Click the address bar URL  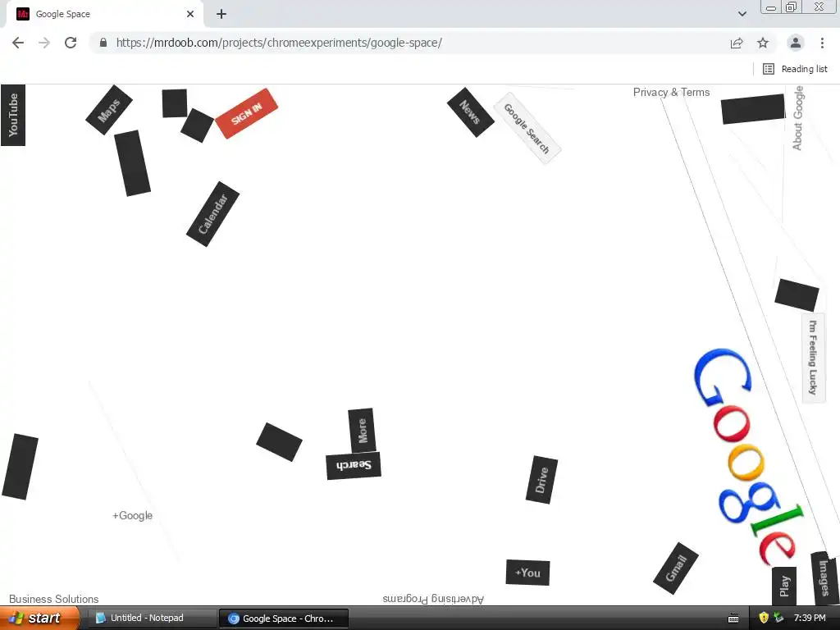click(x=279, y=43)
